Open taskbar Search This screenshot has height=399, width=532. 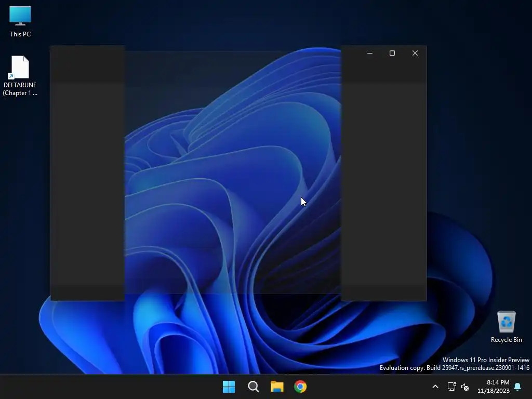pyautogui.click(x=253, y=387)
